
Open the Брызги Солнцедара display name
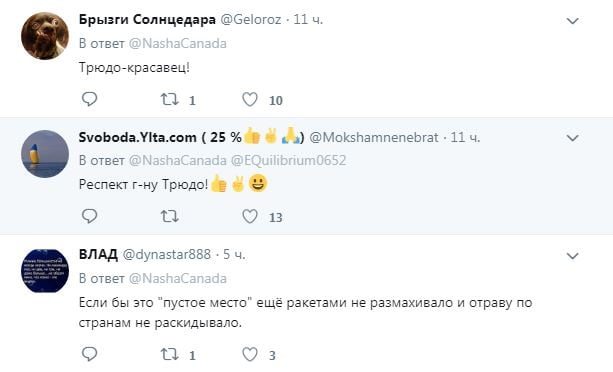tap(147, 20)
